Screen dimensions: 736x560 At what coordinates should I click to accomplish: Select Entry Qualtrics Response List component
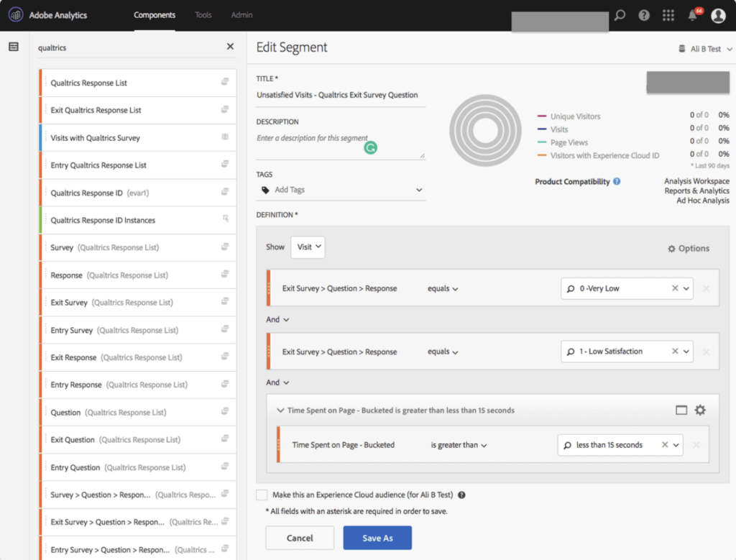138,165
